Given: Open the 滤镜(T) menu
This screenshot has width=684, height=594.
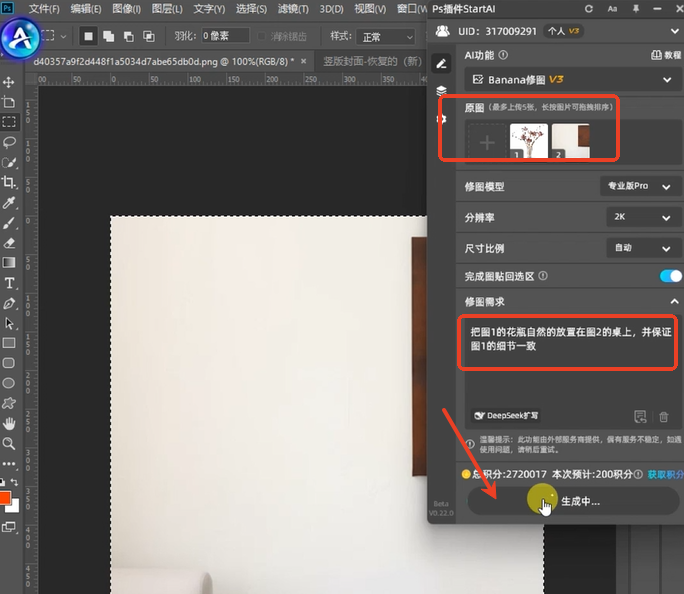Looking at the screenshot, I should (x=293, y=9).
